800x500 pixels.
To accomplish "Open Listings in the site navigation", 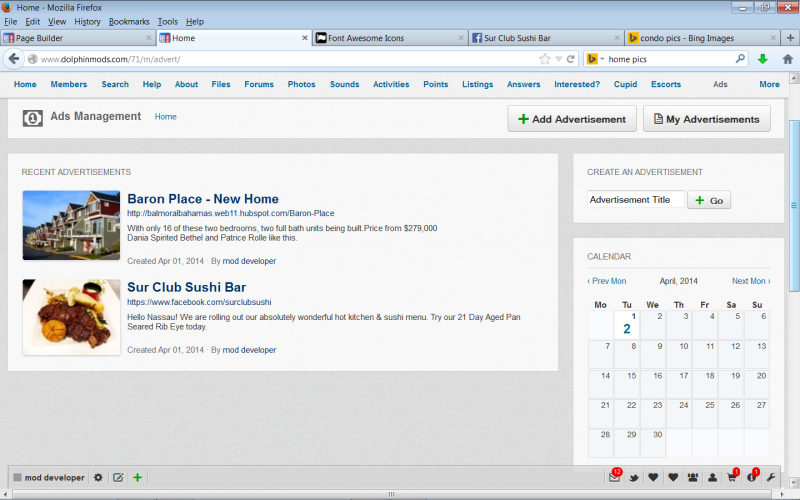I will (478, 84).
